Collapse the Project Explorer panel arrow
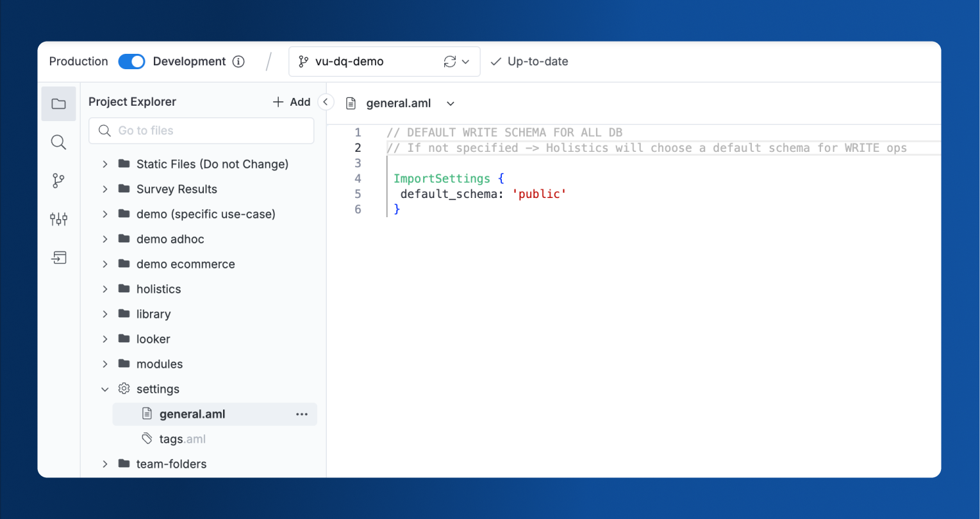The image size is (980, 519). [x=326, y=102]
